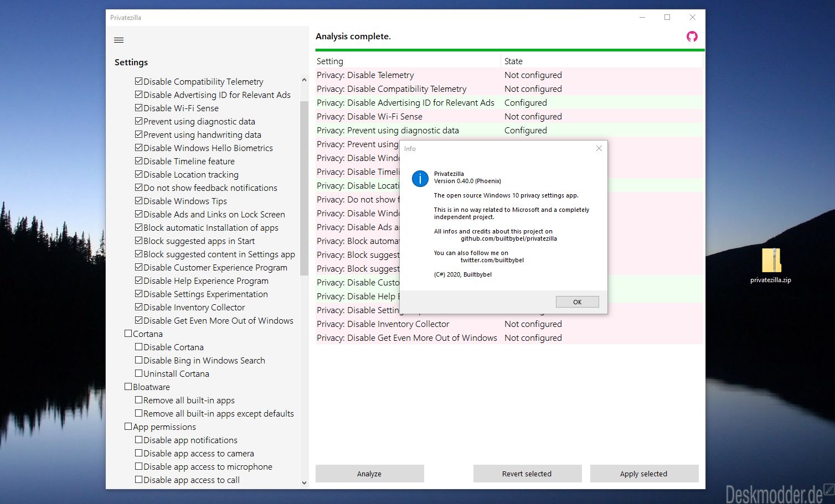Select Privacy: Disable Wi-Fi Sense row
This screenshot has width=835, height=504.
[509, 116]
